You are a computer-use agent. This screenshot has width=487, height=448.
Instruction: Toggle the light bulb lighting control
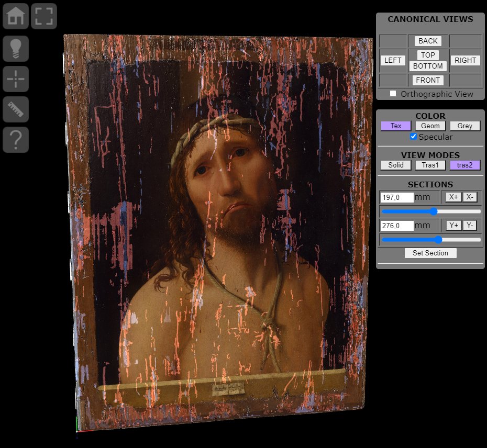16,49
